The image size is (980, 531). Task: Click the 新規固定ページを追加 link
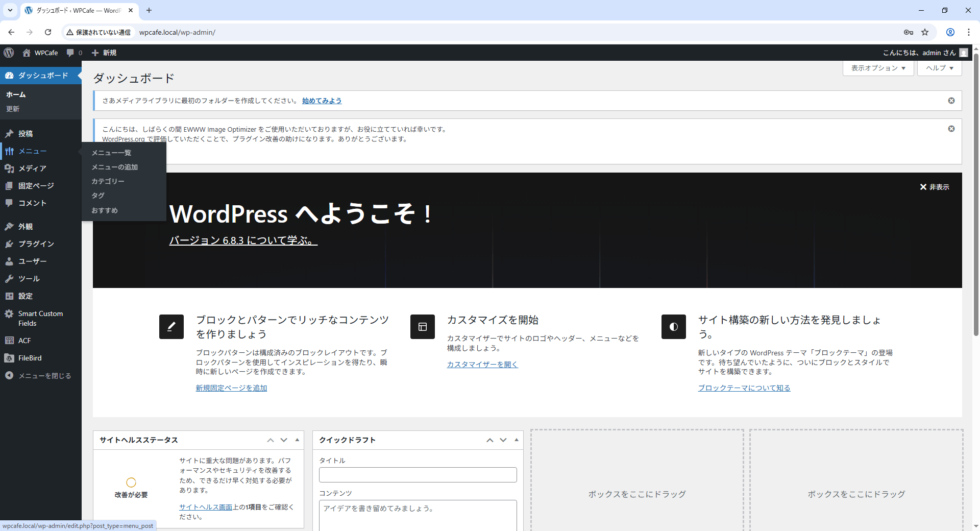(231, 388)
